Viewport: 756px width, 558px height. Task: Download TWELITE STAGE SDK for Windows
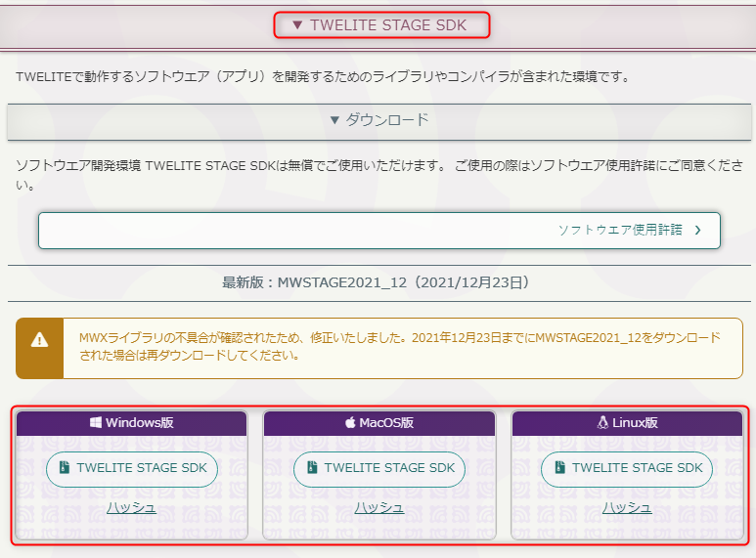tap(132, 468)
